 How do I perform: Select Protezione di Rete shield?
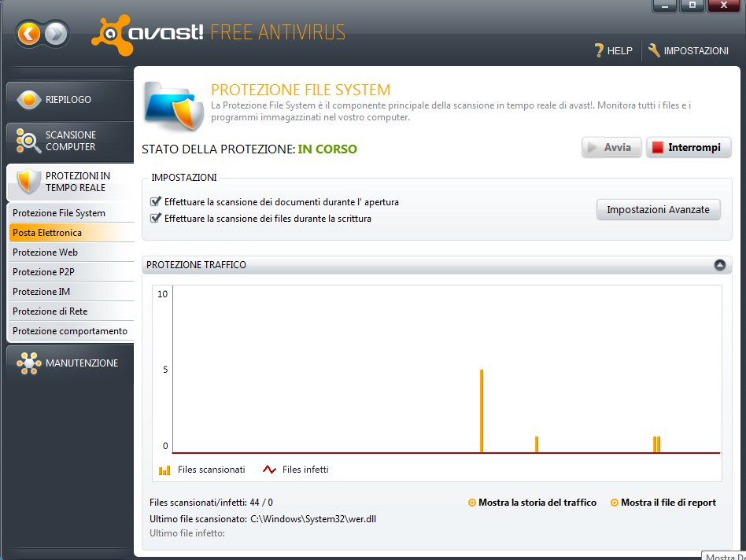72,311
